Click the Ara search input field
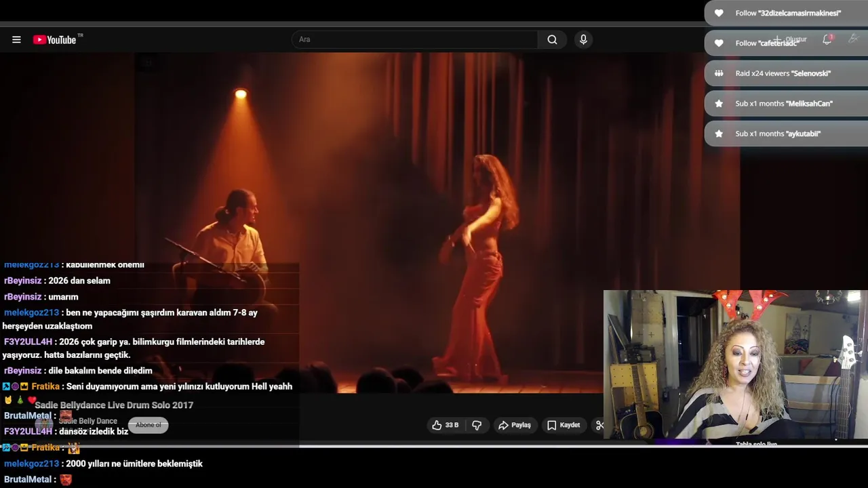Image resolution: width=868 pixels, height=488 pixels. (x=414, y=39)
